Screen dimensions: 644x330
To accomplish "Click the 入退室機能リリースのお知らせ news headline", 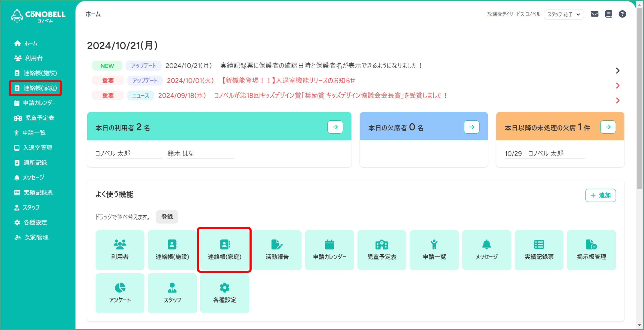I will click(x=289, y=80).
